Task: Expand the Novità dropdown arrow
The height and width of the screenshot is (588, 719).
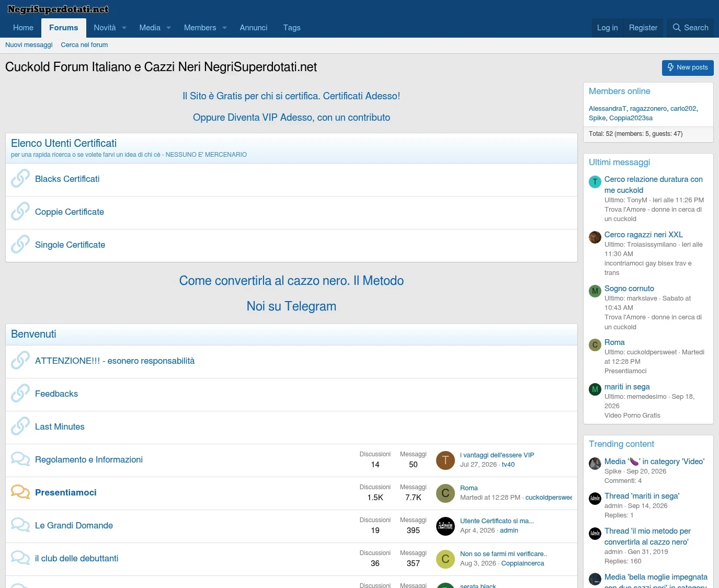Action: [x=124, y=28]
